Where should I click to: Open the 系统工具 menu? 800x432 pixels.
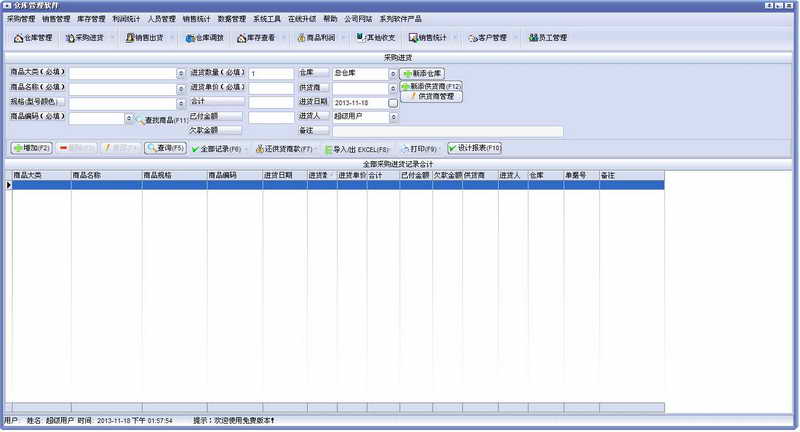point(267,19)
